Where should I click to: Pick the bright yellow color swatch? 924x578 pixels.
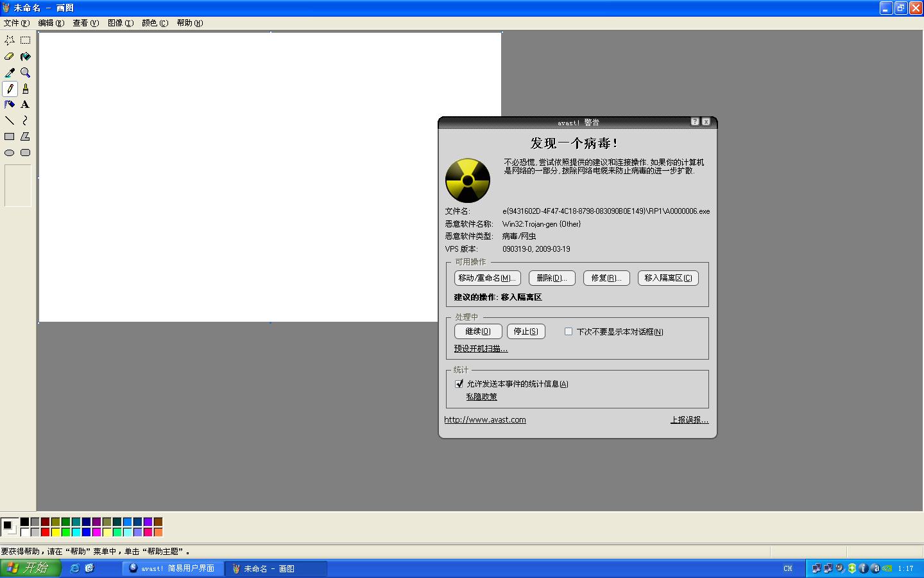pos(55,532)
